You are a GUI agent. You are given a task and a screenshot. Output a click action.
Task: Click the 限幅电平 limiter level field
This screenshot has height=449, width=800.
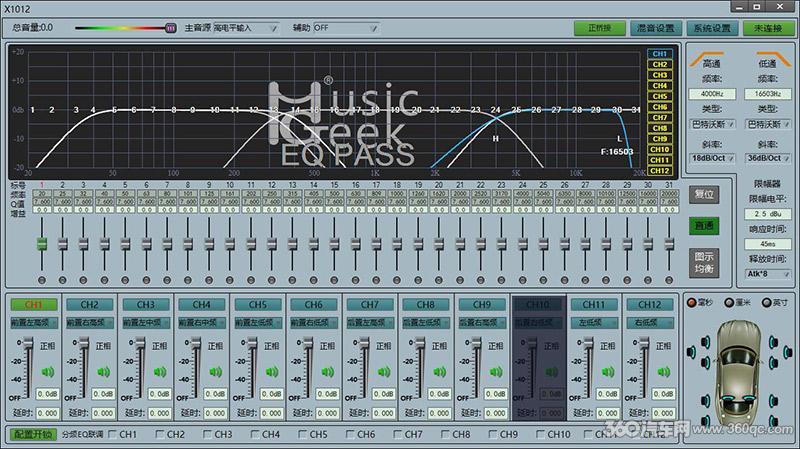pos(768,214)
